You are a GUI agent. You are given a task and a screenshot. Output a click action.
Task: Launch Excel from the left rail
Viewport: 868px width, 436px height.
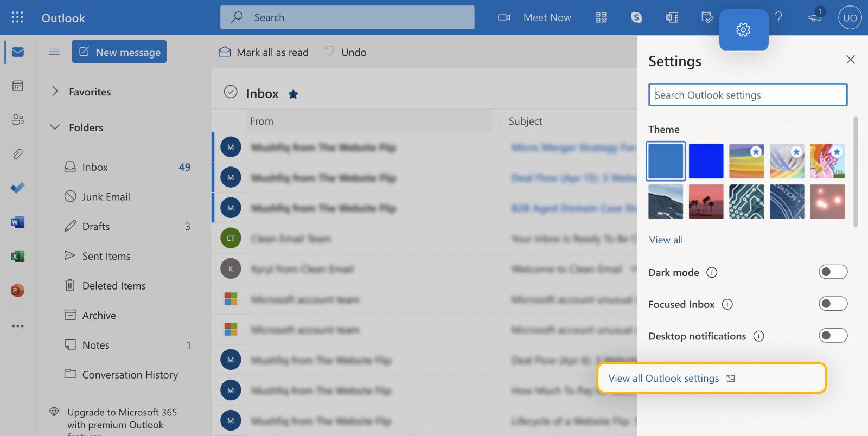(18, 257)
